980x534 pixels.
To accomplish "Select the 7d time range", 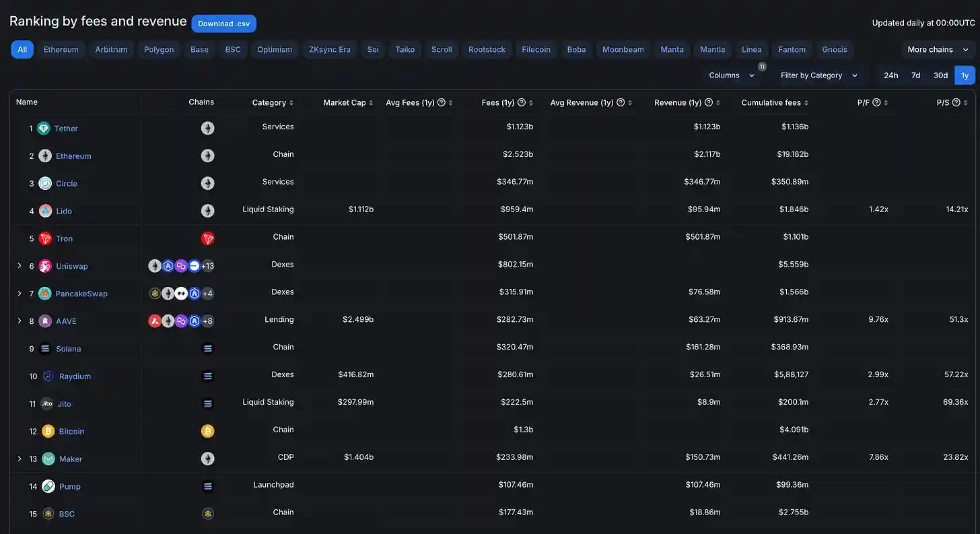I will pos(915,75).
